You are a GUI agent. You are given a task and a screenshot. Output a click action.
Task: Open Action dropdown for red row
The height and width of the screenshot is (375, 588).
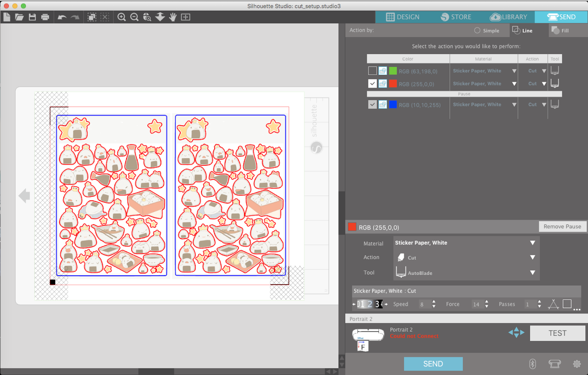(544, 84)
